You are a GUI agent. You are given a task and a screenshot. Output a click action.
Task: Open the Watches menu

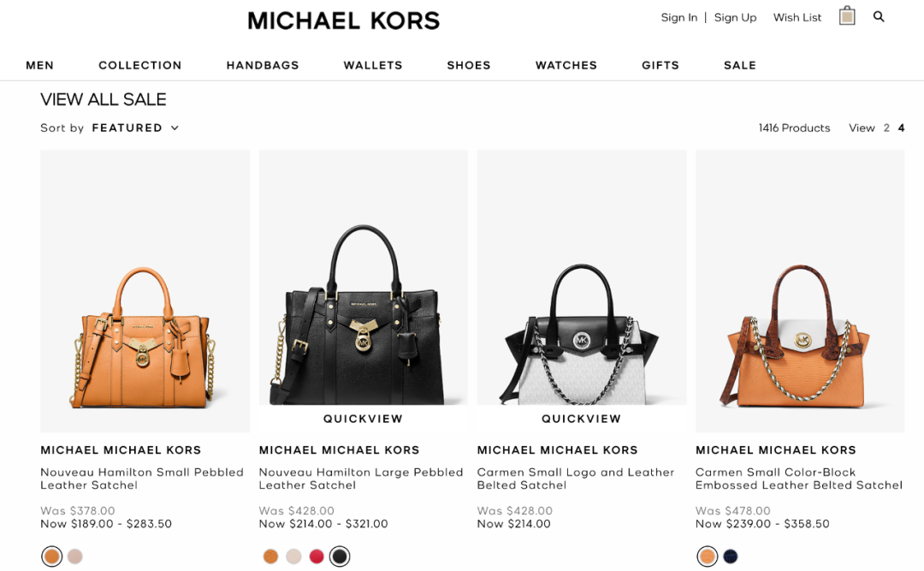(566, 65)
